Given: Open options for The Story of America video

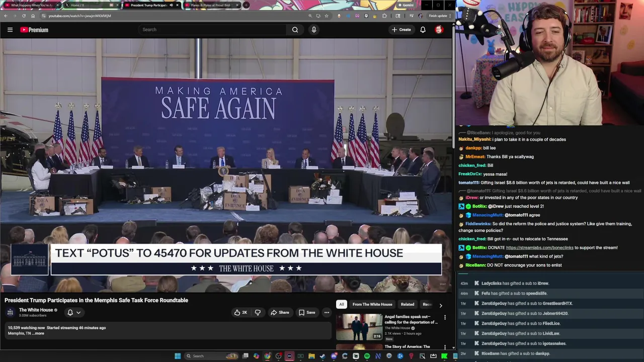Looking at the screenshot, I should point(445,347).
